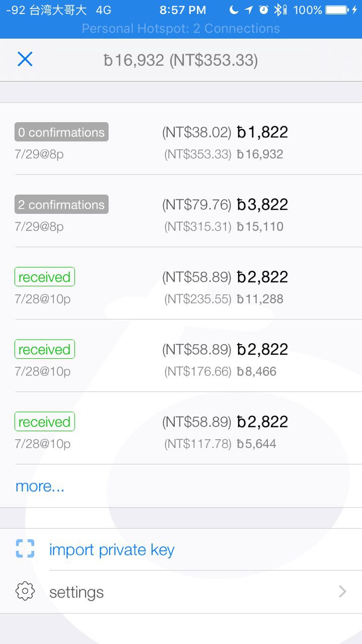Tap the Do Not Disturb moon icon
Image resolution: width=362 pixels, height=644 pixels.
[234, 10]
